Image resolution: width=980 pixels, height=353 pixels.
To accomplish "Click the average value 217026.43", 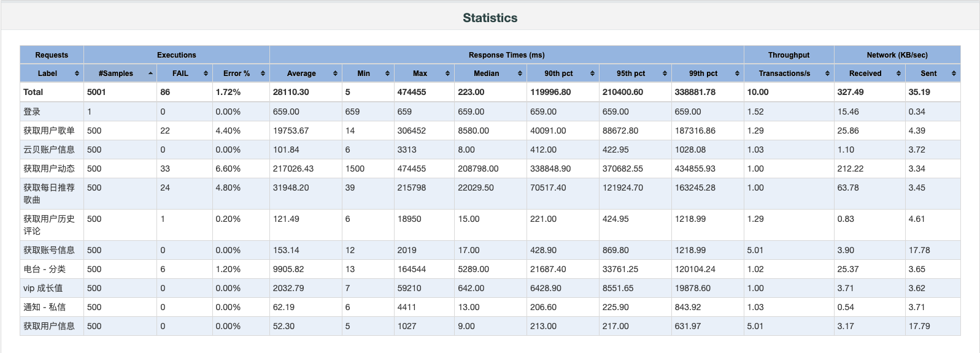I will tap(293, 169).
